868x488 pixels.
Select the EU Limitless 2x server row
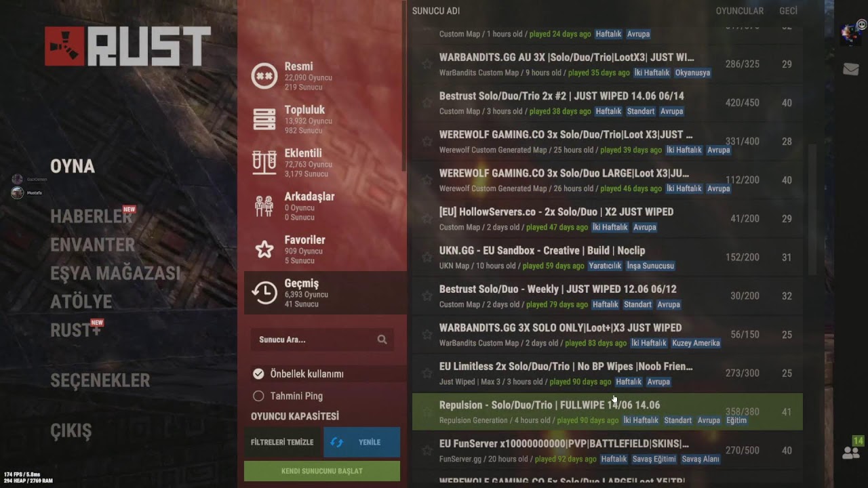coord(608,373)
